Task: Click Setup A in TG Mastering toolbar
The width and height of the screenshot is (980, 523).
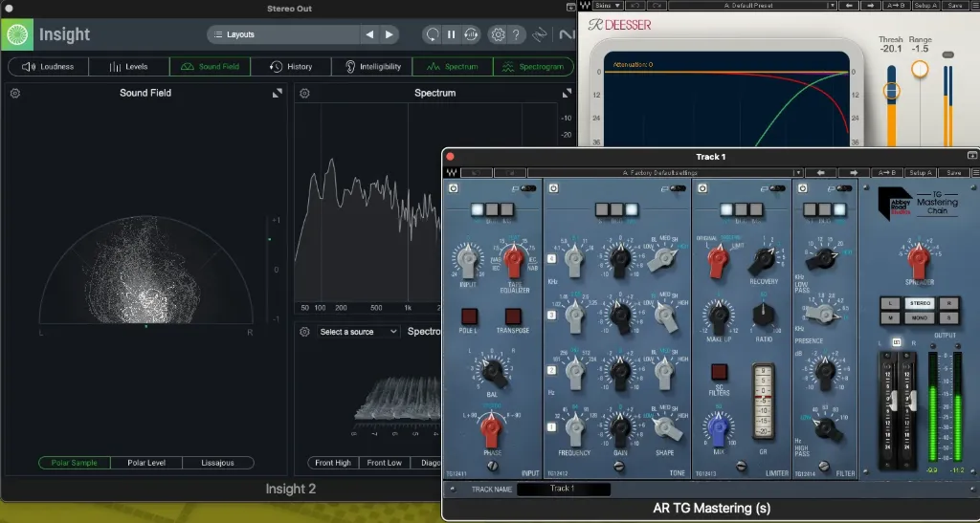Action: (920, 173)
